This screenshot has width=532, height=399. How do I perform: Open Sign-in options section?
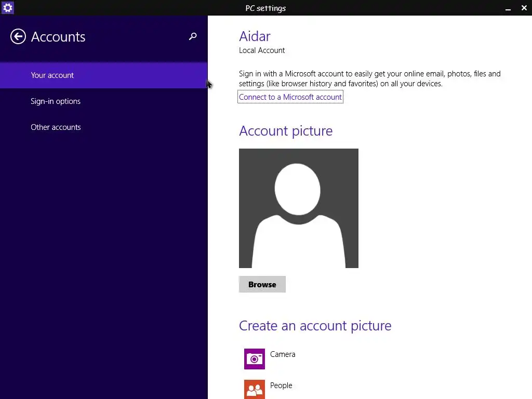(x=103, y=101)
